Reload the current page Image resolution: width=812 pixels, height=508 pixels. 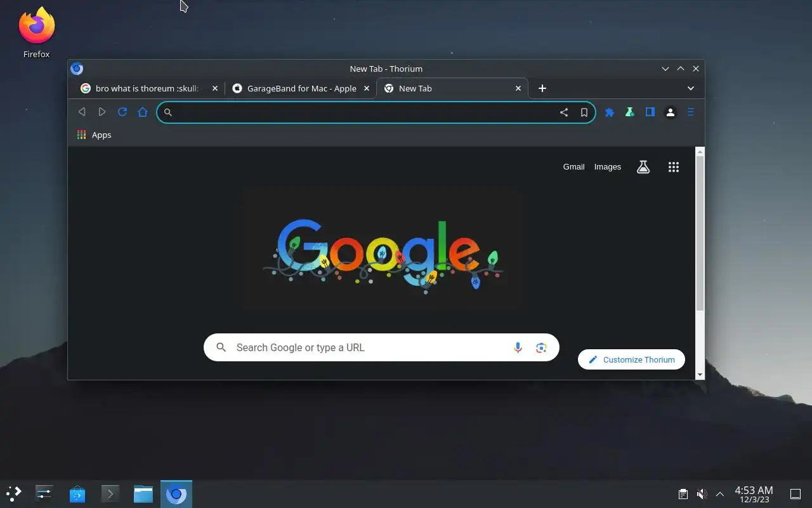(x=122, y=112)
